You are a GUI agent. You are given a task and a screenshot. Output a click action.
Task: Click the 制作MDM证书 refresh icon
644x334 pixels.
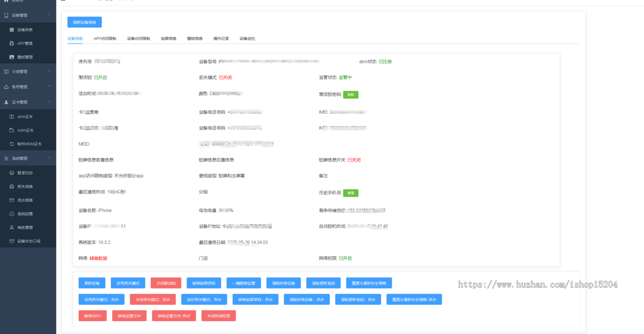pos(12,144)
